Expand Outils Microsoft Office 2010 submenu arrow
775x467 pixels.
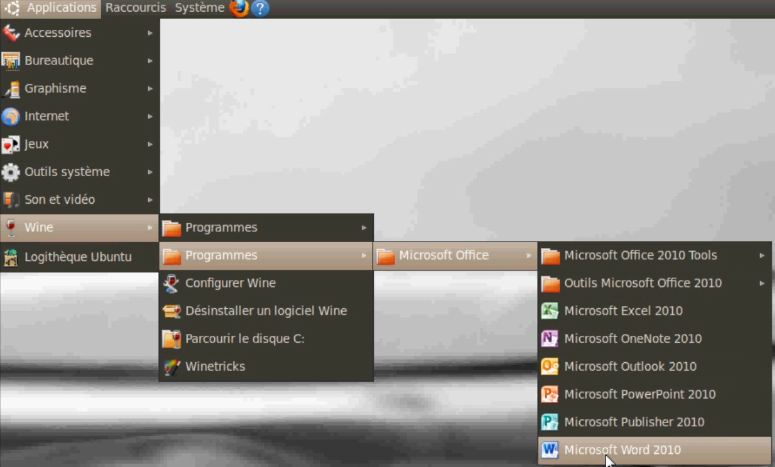click(762, 283)
